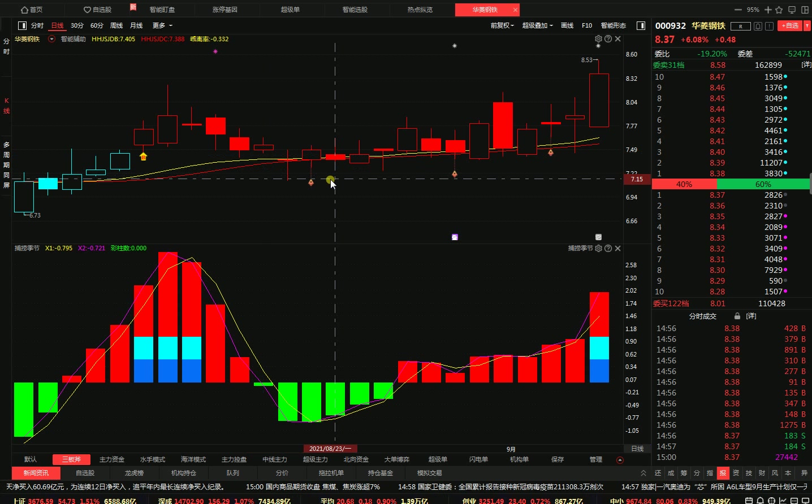Open the 超级叠加 overlay dropdown

(x=537, y=25)
